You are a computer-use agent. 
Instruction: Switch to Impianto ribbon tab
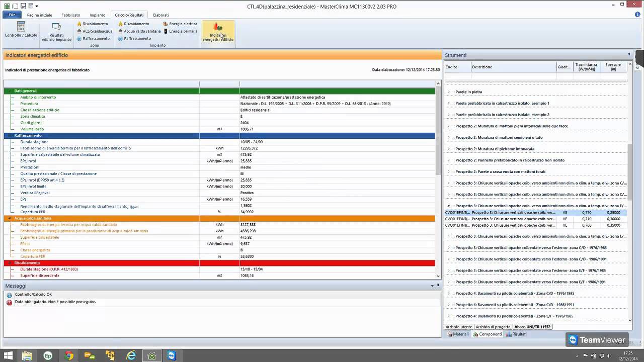tap(98, 15)
